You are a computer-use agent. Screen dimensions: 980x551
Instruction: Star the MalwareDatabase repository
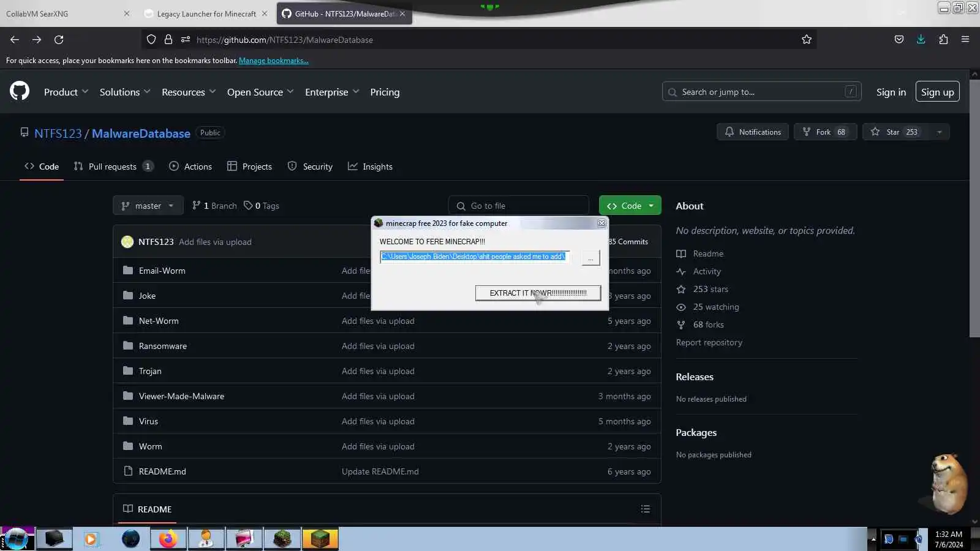(x=895, y=132)
